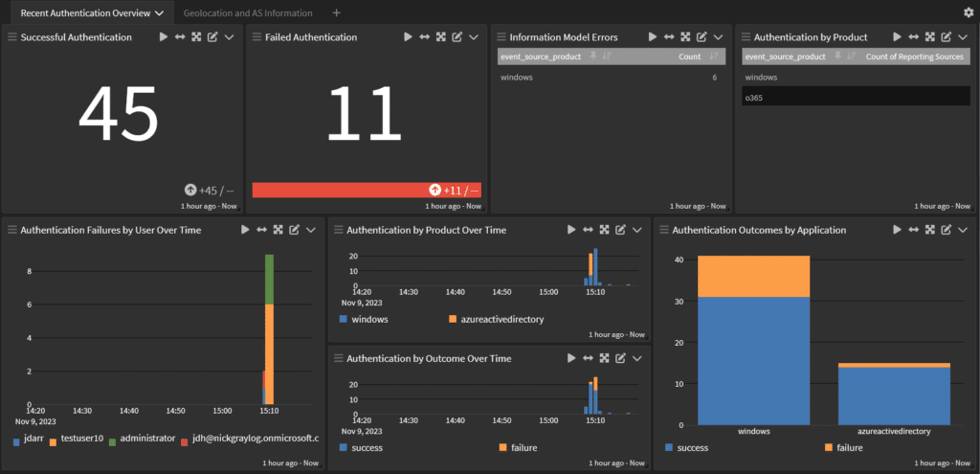Click drag handle of Authentication Failures by User widget
The width and height of the screenshot is (980, 474).
click(11, 230)
